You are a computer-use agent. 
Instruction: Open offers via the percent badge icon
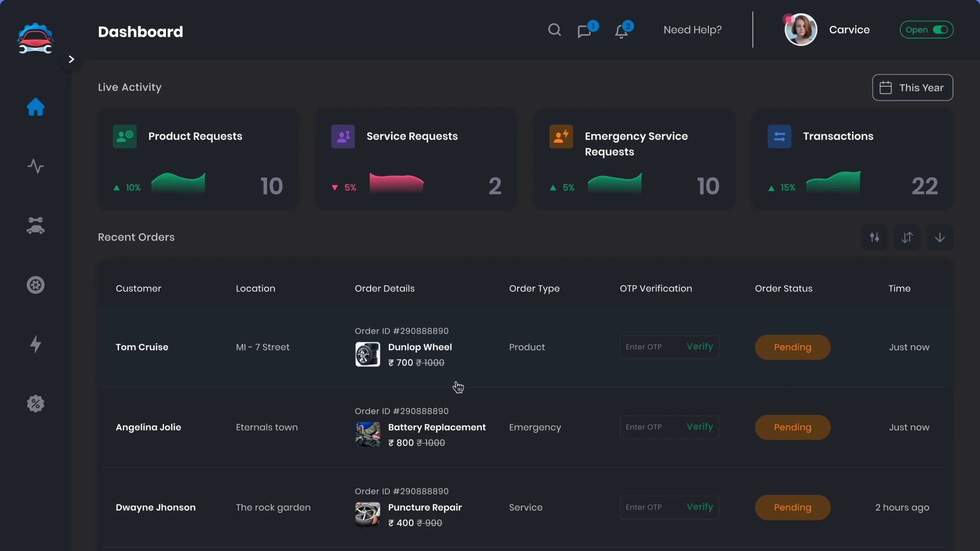pos(36,404)
